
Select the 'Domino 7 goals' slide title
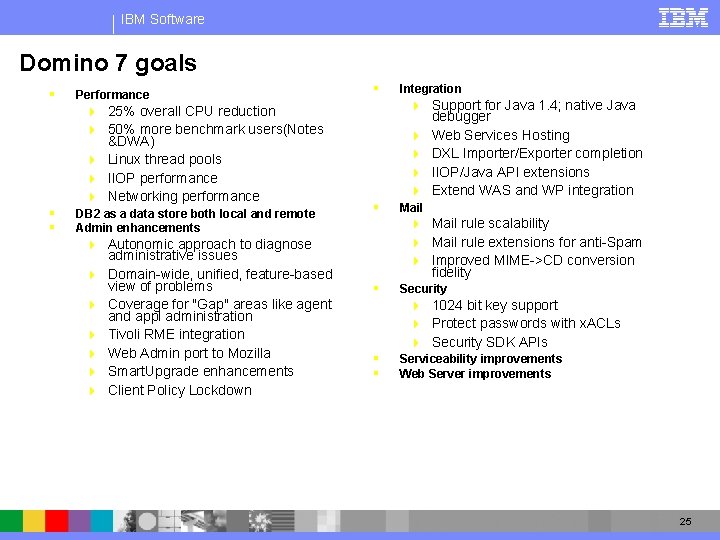[x=108, y=63]
